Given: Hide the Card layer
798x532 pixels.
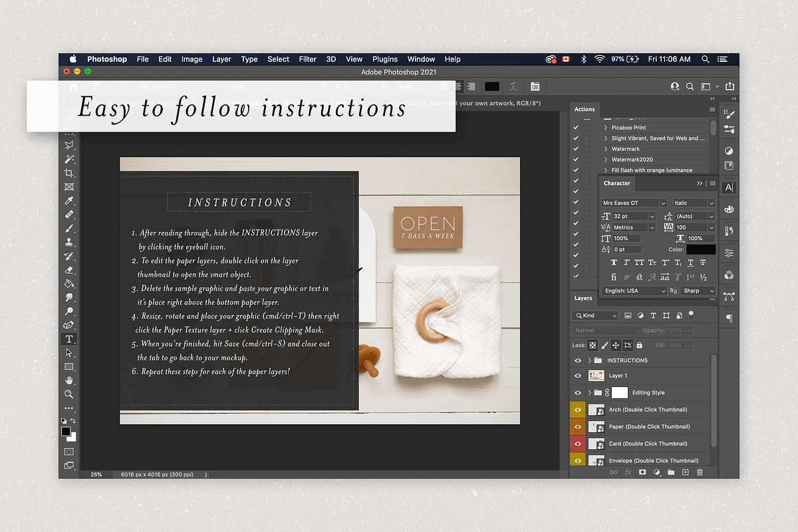Looking at the screenshot, I should click(x=577, y=444).
